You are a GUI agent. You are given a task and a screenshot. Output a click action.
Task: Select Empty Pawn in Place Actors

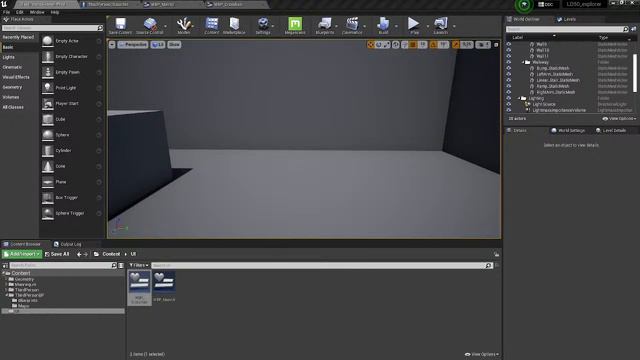click(x=72, y=72)
